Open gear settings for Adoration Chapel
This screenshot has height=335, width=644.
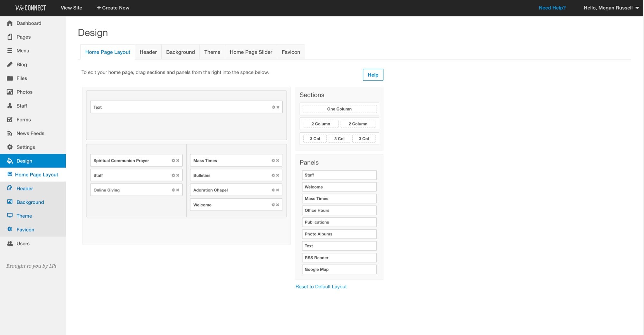tap(273, 190)
